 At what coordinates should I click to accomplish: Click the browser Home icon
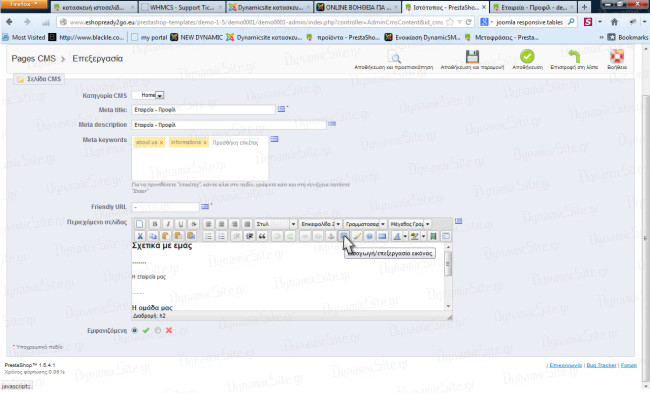coord(614,22)
